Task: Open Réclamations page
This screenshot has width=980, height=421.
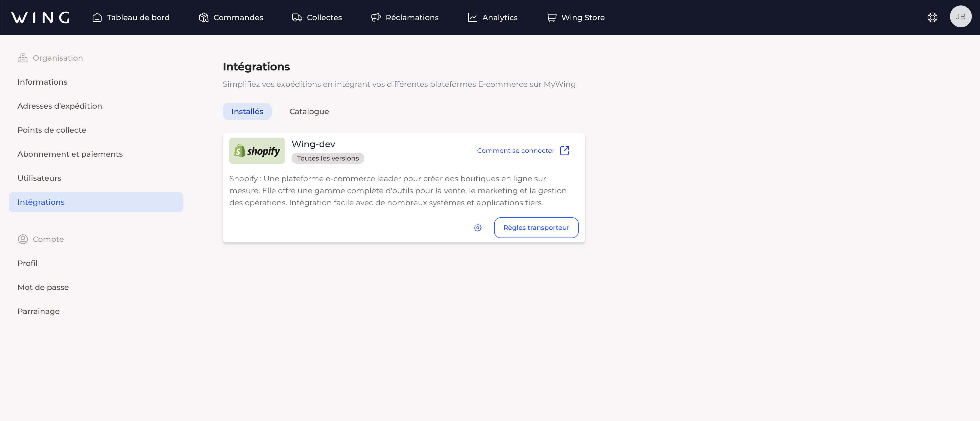Action: click(x=405, y=17)
